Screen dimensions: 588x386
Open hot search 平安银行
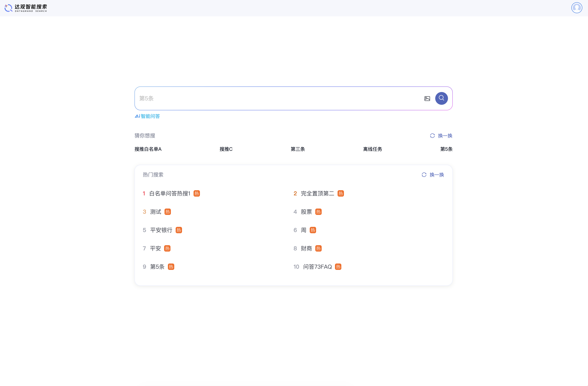click(x=161, y=230)
